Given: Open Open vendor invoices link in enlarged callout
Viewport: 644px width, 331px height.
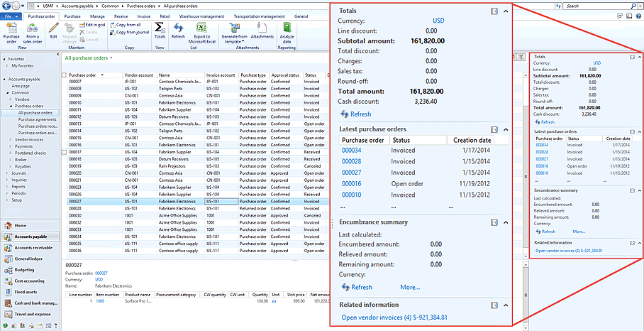Looking at the screenshot, I should [x=394, y=317].
